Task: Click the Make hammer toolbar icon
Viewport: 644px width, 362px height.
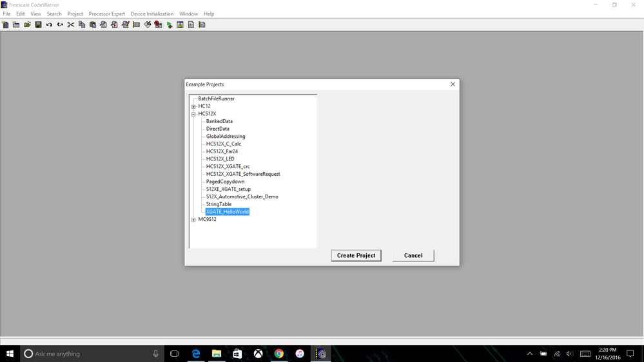Action: 148,24
